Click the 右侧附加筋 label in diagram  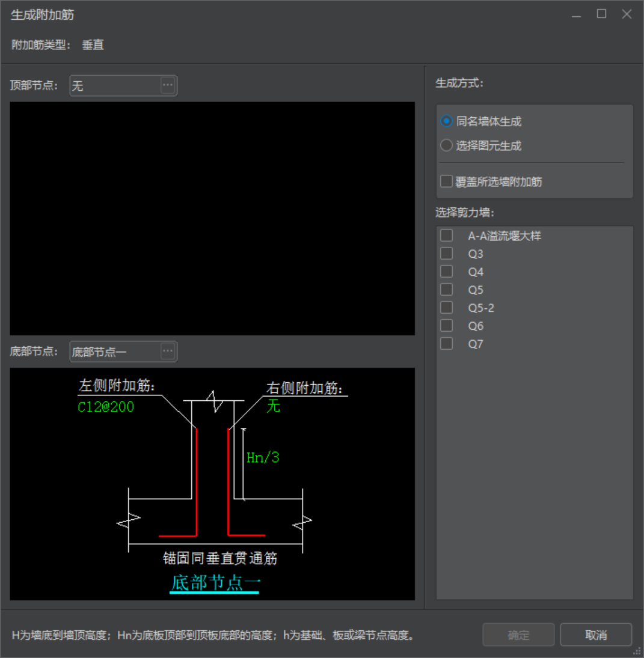tap(304, 388)
